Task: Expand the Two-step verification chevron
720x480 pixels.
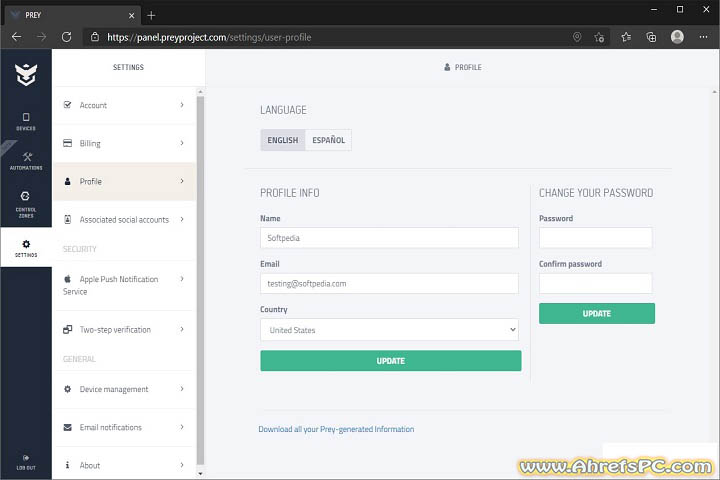Action: pyautogui.click(x=182, y=329)
